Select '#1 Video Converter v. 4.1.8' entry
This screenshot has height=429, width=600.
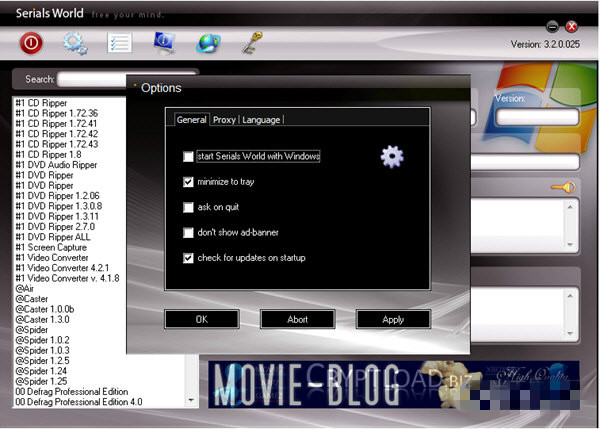pos(67,279)
